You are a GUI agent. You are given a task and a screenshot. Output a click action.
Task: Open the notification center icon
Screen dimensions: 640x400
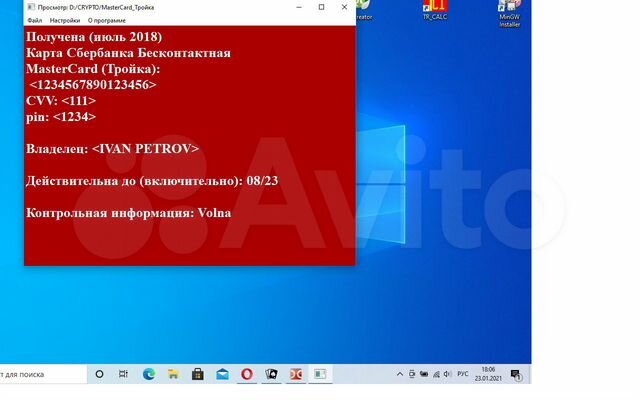pos(516,374)
